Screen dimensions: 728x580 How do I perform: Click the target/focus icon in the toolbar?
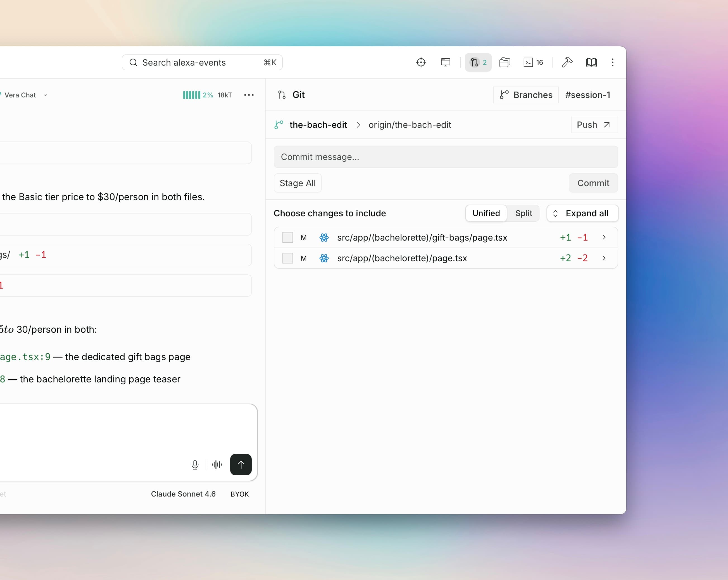pyautogui.click(x=421, y=63)
